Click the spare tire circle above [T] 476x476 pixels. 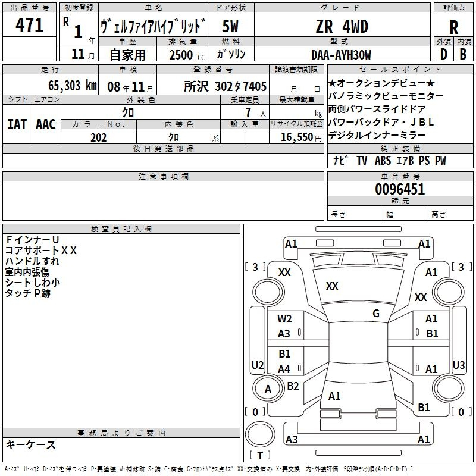tap(260, 434)
